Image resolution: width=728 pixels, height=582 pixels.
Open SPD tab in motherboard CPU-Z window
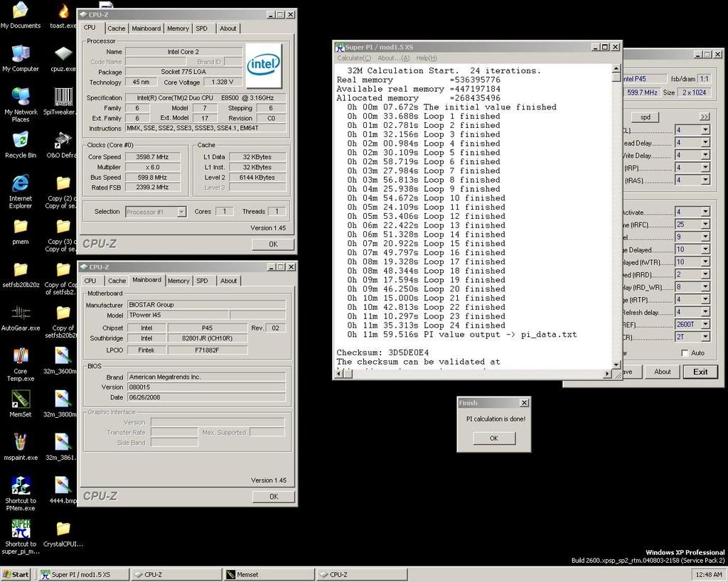[202, 281]
